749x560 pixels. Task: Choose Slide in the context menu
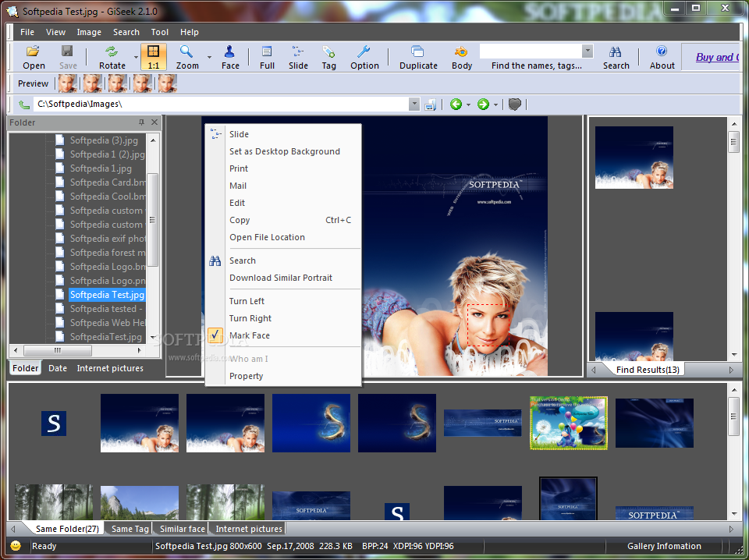tap(239, 134)
